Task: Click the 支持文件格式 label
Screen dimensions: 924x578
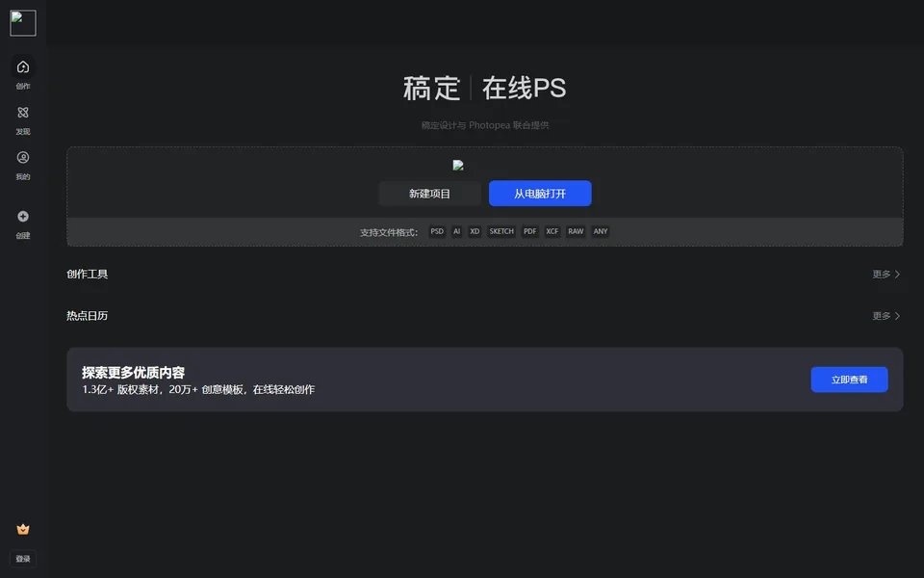Action: coord(389,232)
